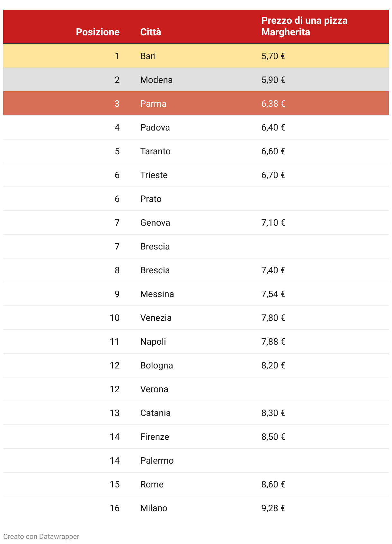Click the Rome city entry
This screenshot has width=392, height=544.
[x=152, y=485]
